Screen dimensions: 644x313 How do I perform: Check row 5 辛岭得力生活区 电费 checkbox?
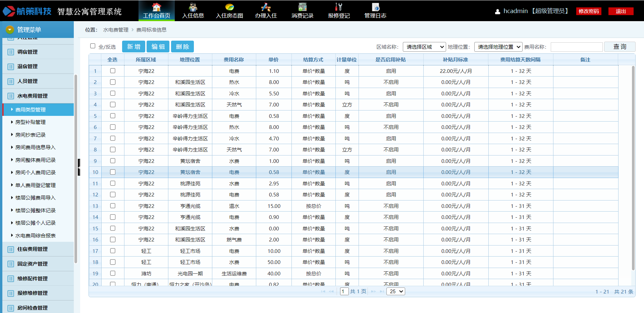[x=113, y=116]
